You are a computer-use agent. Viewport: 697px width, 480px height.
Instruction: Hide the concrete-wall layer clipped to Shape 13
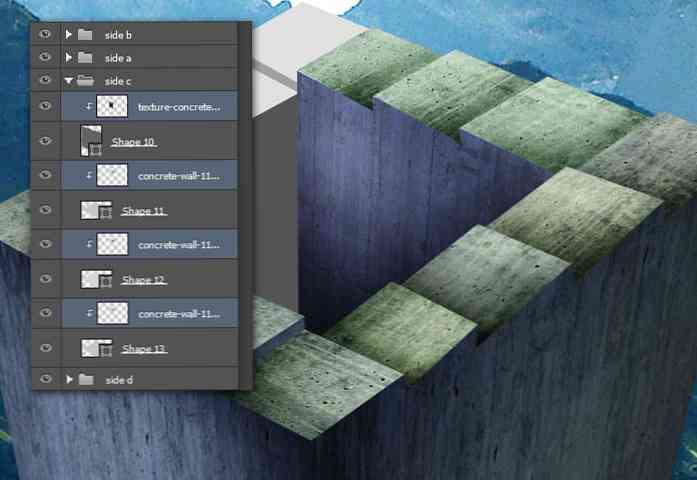coord(45,313)
